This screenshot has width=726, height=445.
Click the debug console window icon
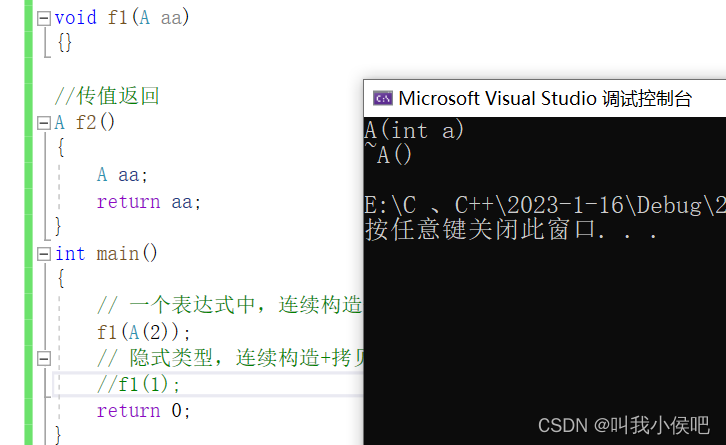tap(382, 98)
